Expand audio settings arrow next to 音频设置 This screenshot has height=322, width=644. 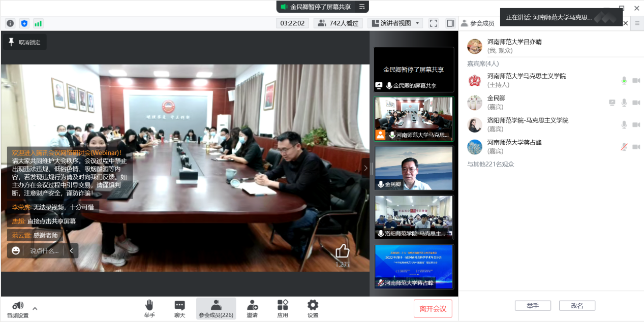click(x=35, y=308)
